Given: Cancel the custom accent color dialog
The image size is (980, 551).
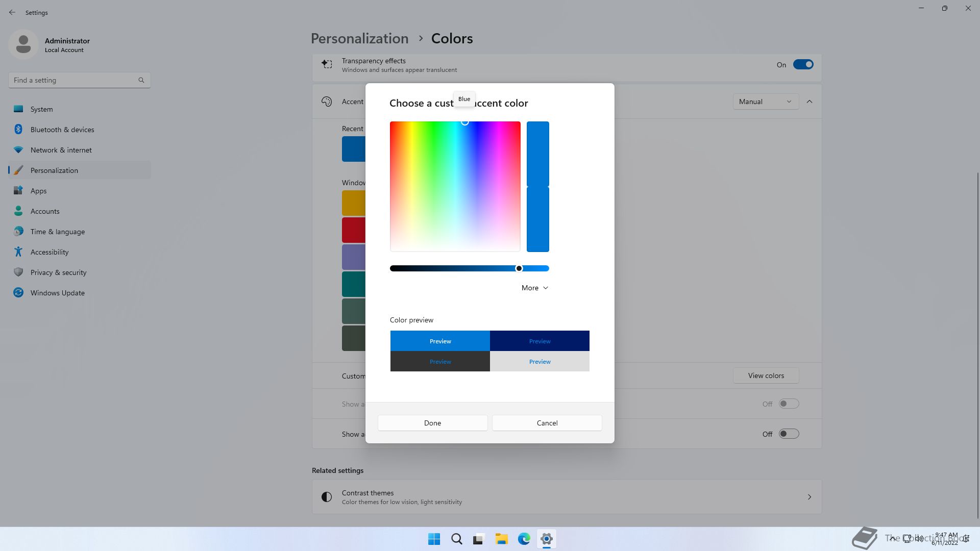Looking at the screenshot, I should coord(547,423).
